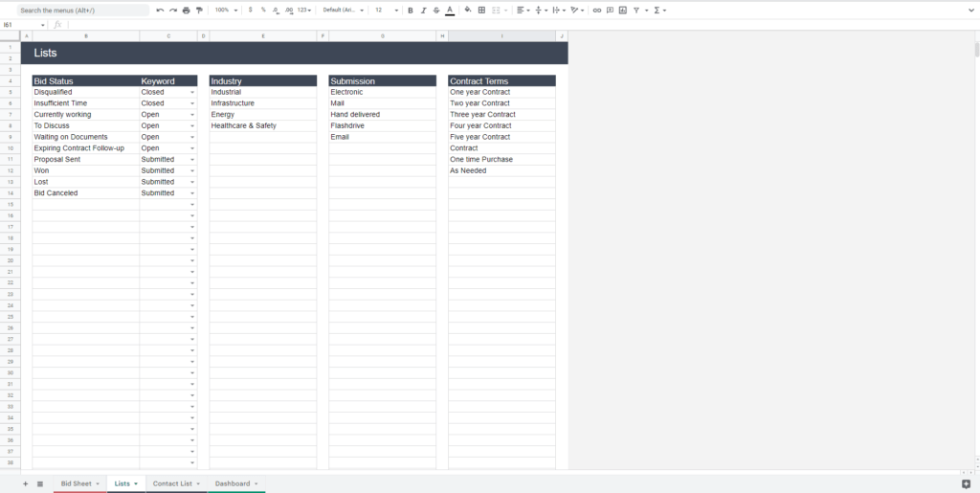Select the Healthcare & Safety cell
This screenshot has width=980, height=493.
(x=262, y=126)
